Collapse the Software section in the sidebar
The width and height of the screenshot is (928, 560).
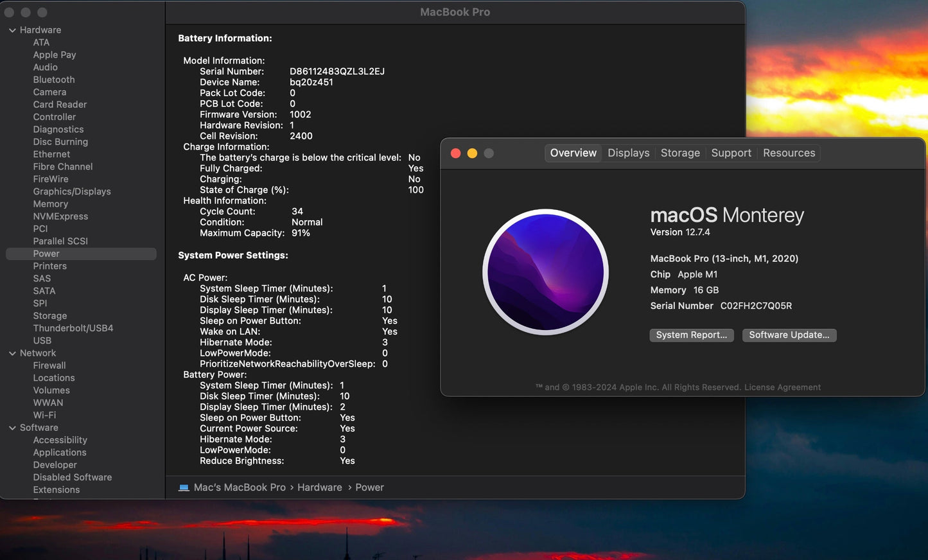(12, 427)
